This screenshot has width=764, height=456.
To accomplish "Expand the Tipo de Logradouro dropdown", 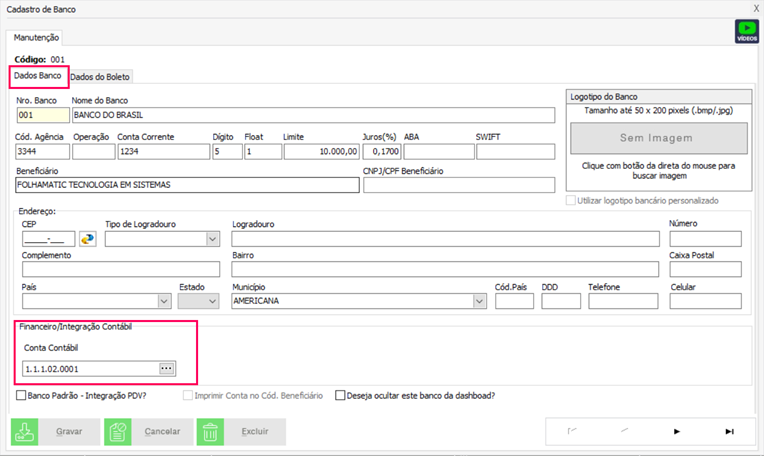I will 212,239.
